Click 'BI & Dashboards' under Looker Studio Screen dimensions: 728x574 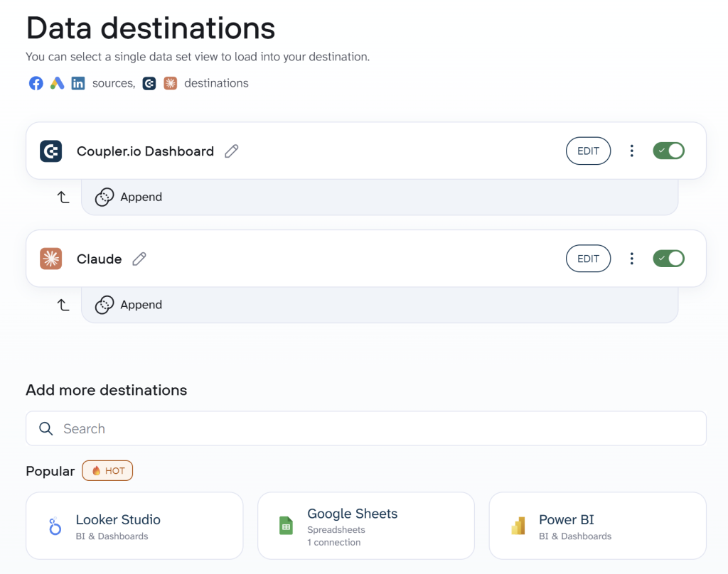[112, 536]
